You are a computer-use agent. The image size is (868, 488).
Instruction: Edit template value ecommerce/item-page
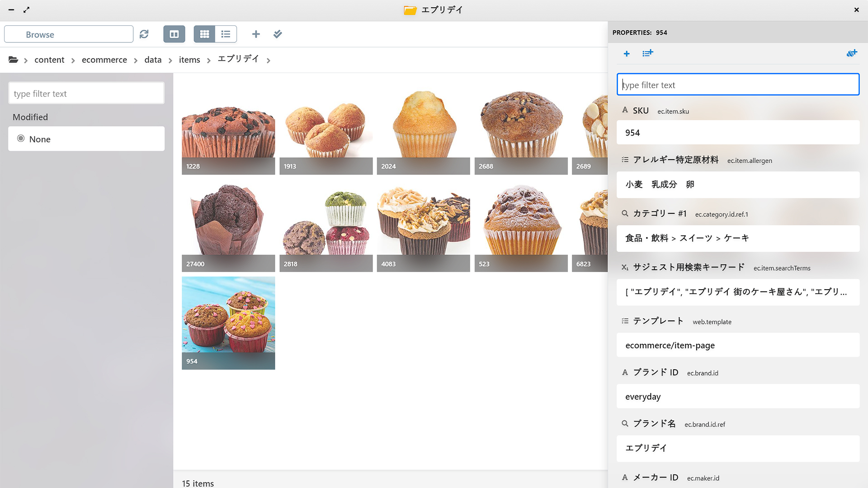[738, 345]
